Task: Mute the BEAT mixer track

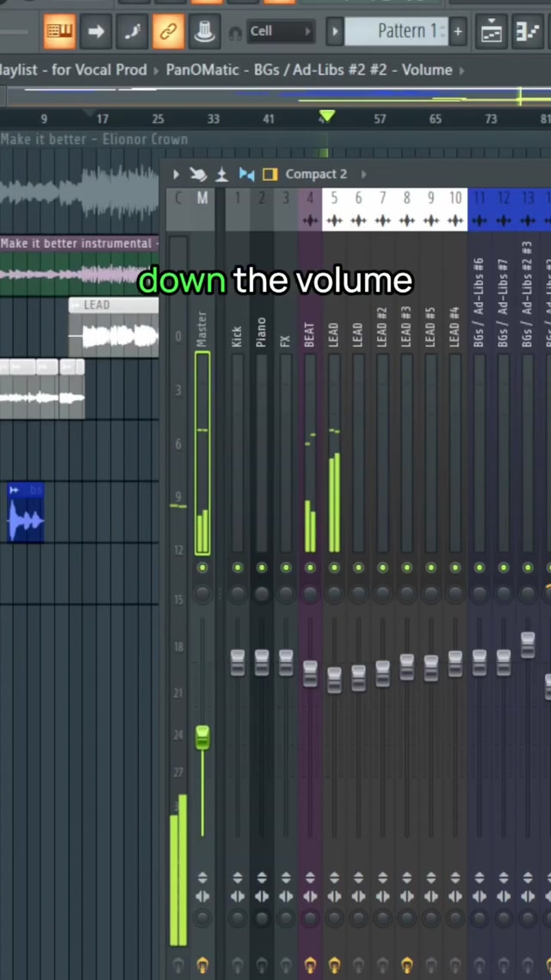Action: pyautogui.click(x=310, y=568)
